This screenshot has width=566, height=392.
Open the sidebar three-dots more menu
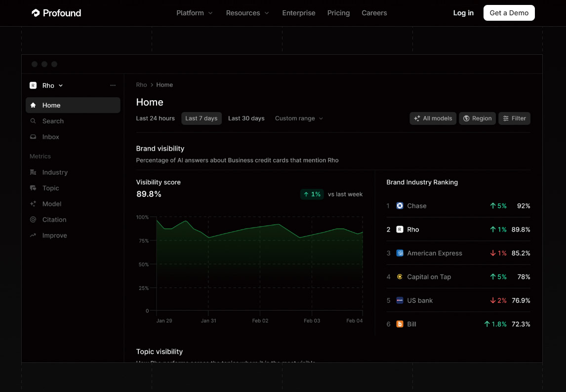(113, 85)
